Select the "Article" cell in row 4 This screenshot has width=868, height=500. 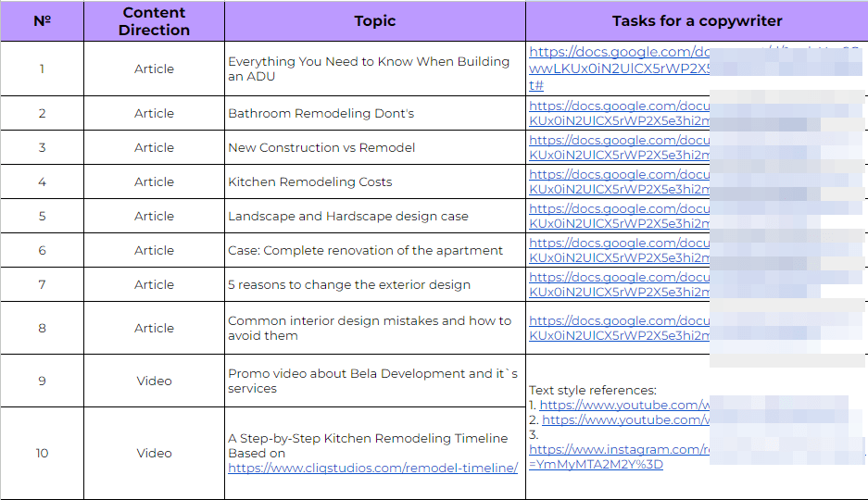[155, 182]
